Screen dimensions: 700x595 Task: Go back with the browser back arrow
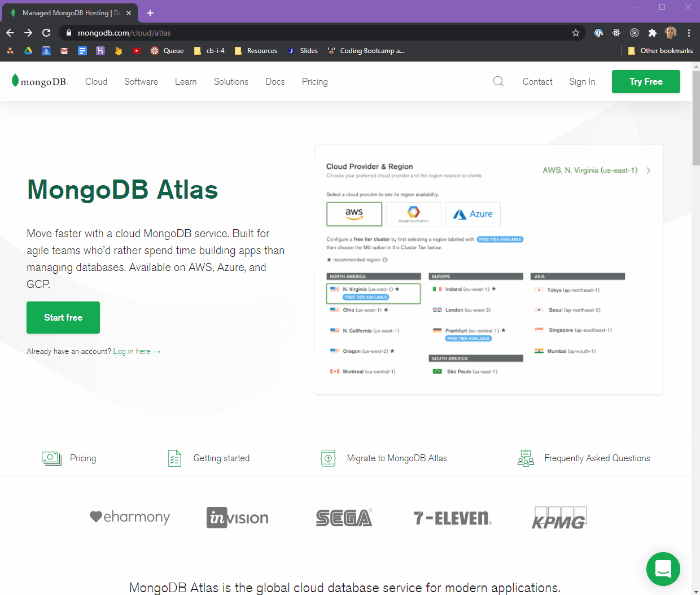(10, 33)
